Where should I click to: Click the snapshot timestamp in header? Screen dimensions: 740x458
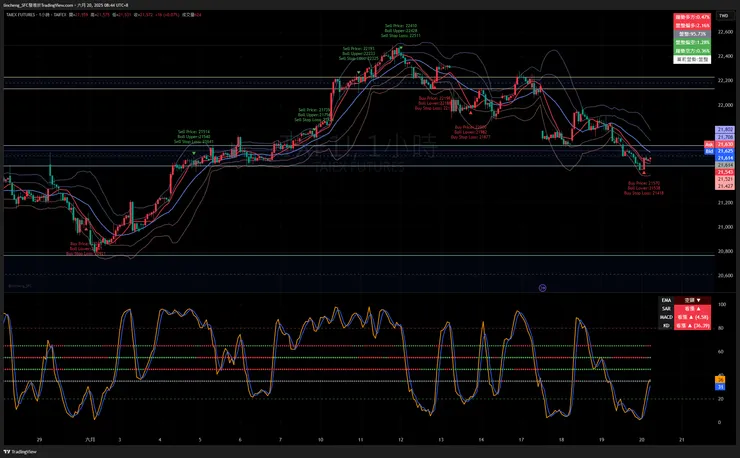[x=102, y=5]
